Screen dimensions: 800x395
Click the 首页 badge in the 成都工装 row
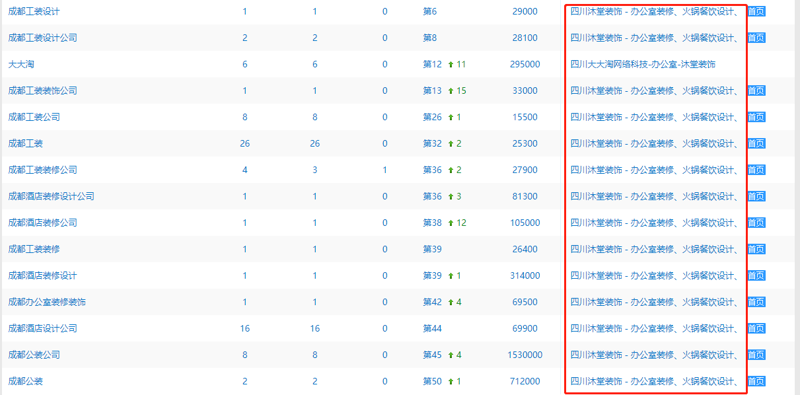coord(757,143)
